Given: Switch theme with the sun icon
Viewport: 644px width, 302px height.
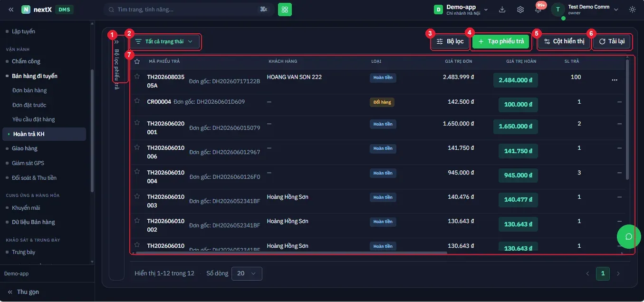Looking at the screenshot, I should point(632,10).
